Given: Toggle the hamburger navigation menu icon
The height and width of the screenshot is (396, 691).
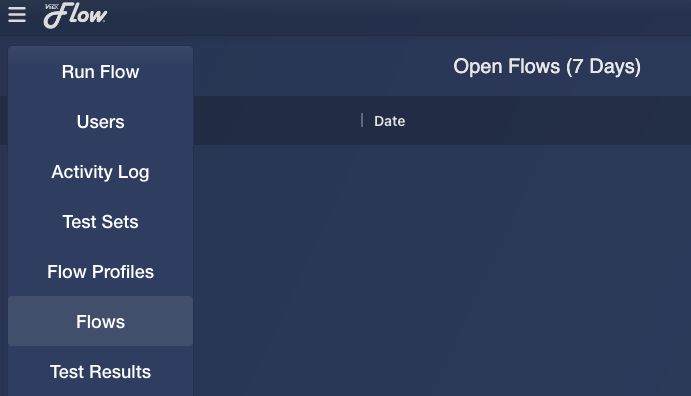Looking at the screenshot, I should 17,15.
